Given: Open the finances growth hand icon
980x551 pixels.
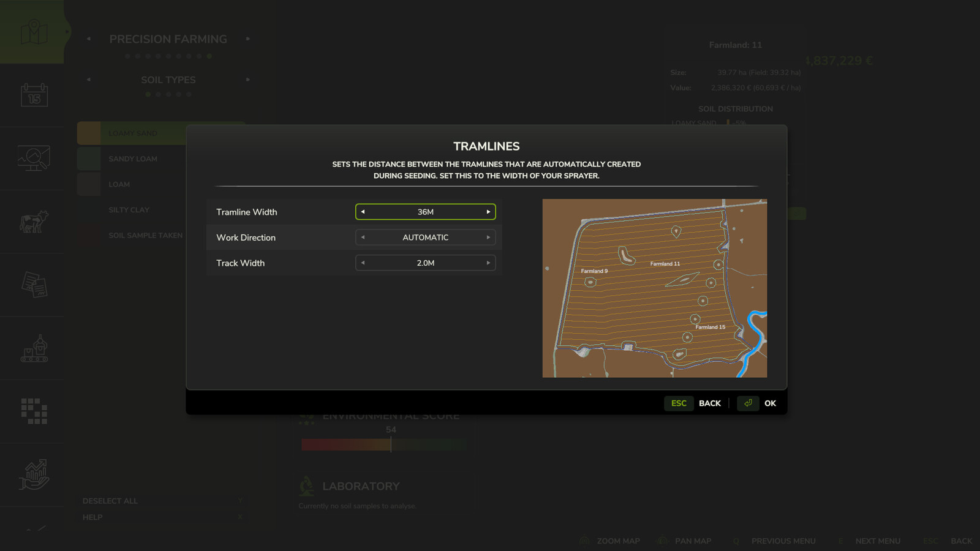Looking at the screenshot, I should click(34, 474).
